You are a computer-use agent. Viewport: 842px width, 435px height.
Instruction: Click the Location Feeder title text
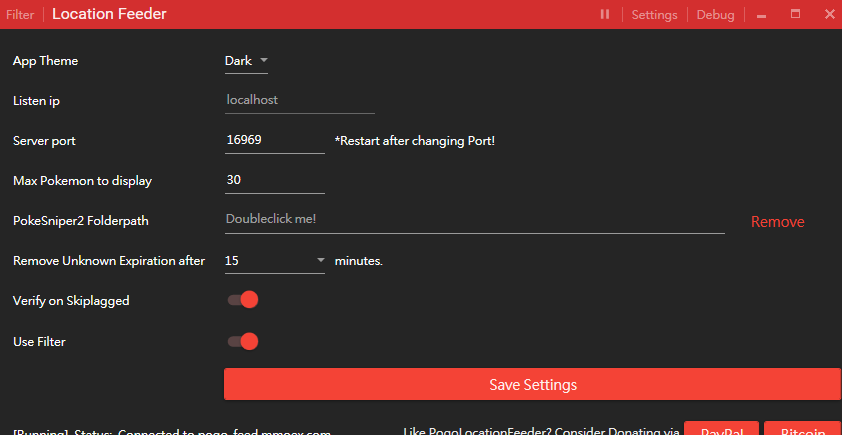click(x=109, y=15)
